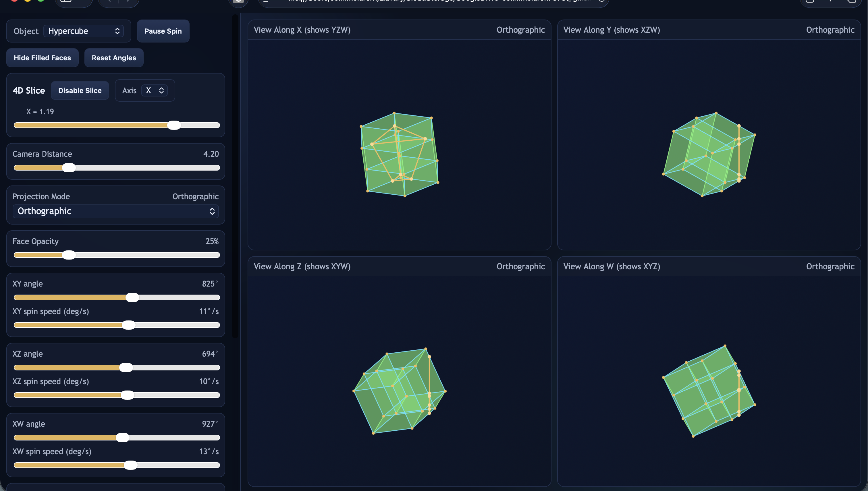Disable the 4D Slice
The width and height of the screenshot is (868, 491).
[x=80, y=90]
